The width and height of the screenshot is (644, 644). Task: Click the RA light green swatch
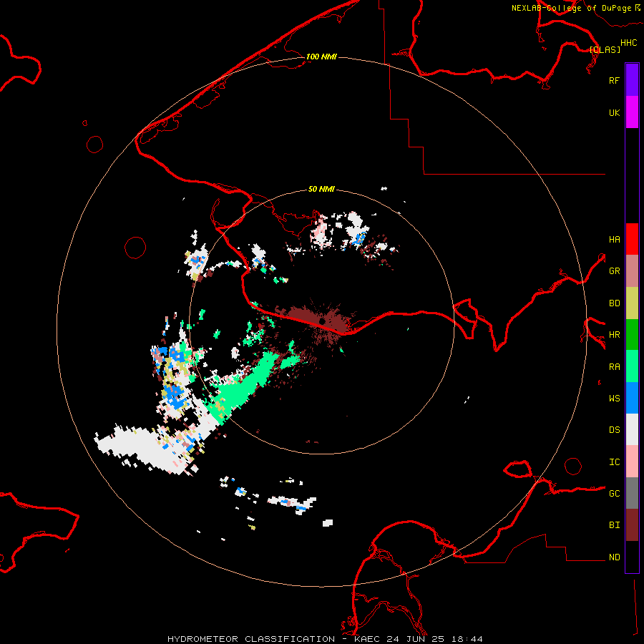(x=632, y=366)
